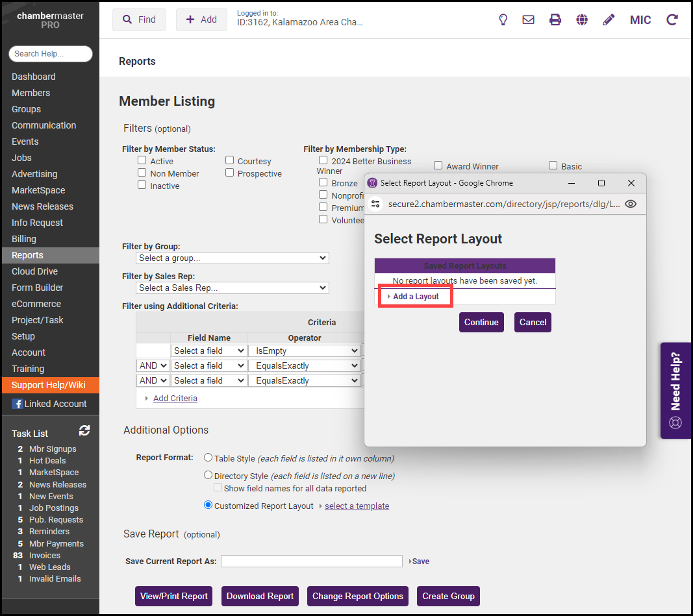Image resolution: width=693 pixels, height=616 pixels.
Task: Open the Select a Sales Rep dropdown
Action: (x=233, y=288)
